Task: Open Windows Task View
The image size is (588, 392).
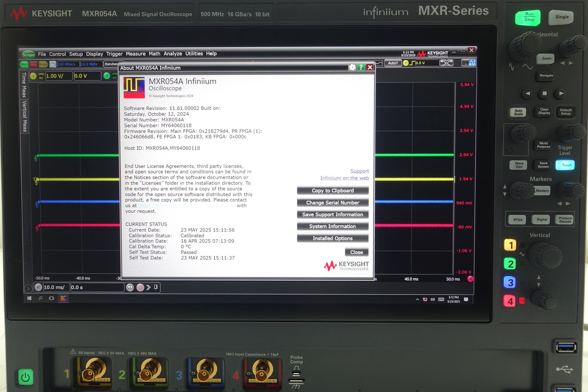Action: [51, 298]
